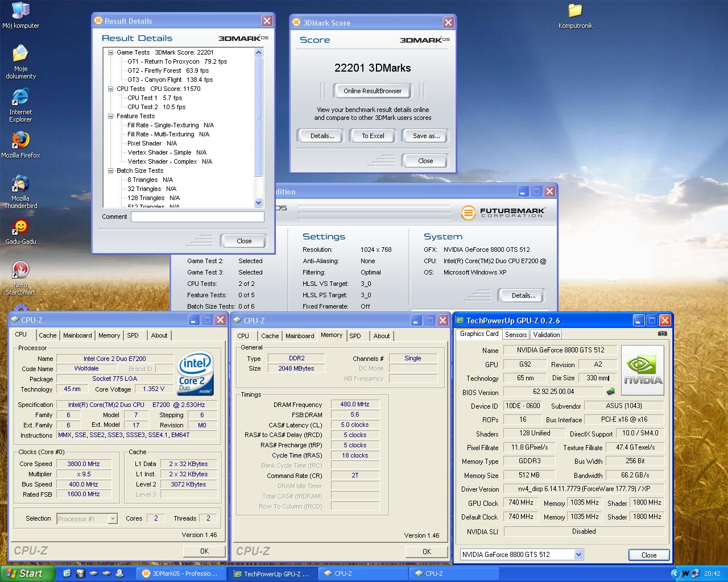The image size is (728, 582).
Task: Select Pixel Shader N/A row
Action: pos(152,143)
